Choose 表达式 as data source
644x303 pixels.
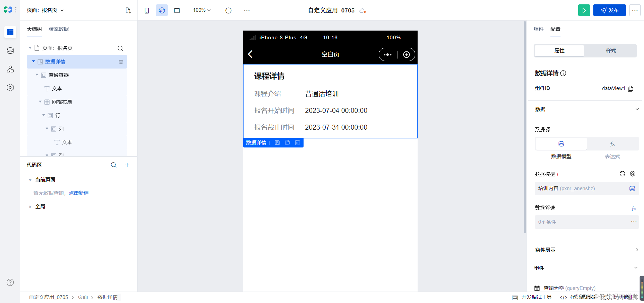tap(612, 144)
